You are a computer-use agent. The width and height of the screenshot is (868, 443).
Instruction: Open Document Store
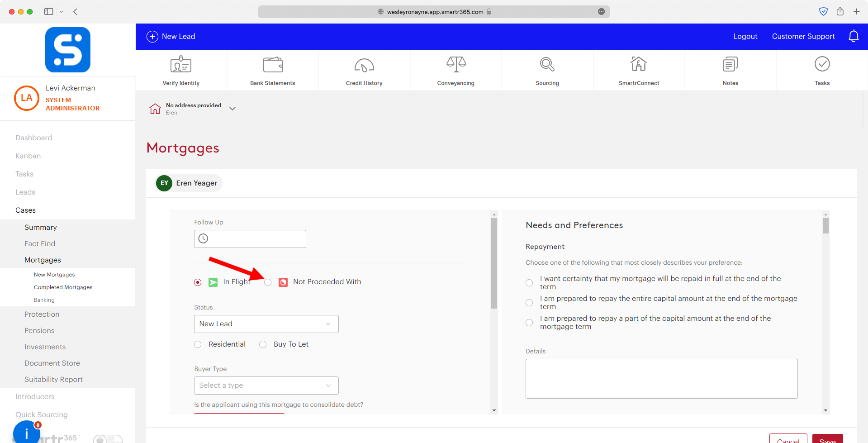click(52, 363)
